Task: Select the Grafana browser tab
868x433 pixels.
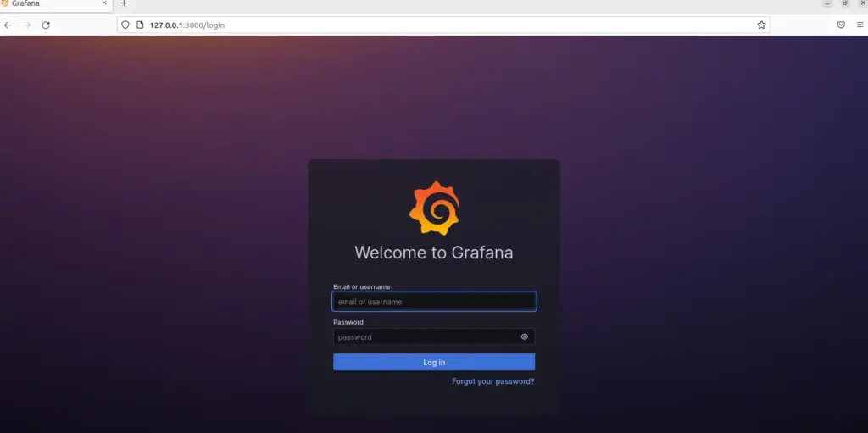Action: pyautogui.click(x=55, y=4)
